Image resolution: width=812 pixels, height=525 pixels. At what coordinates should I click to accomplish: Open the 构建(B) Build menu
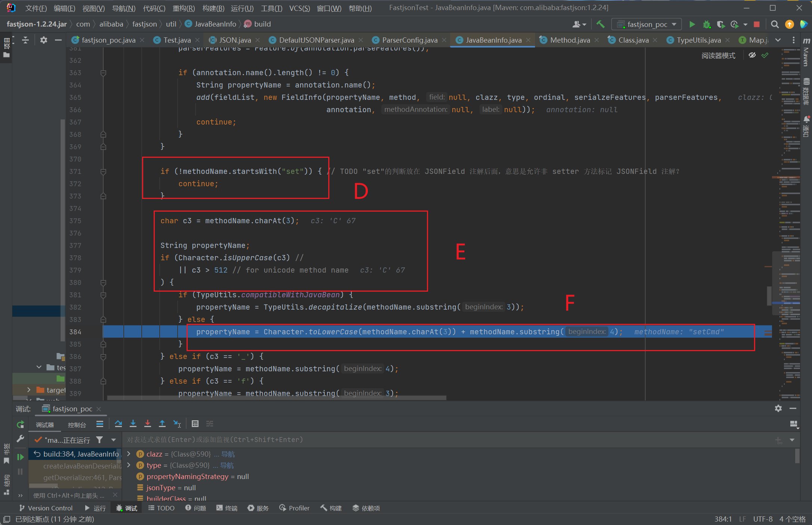(x=213, y=8)
